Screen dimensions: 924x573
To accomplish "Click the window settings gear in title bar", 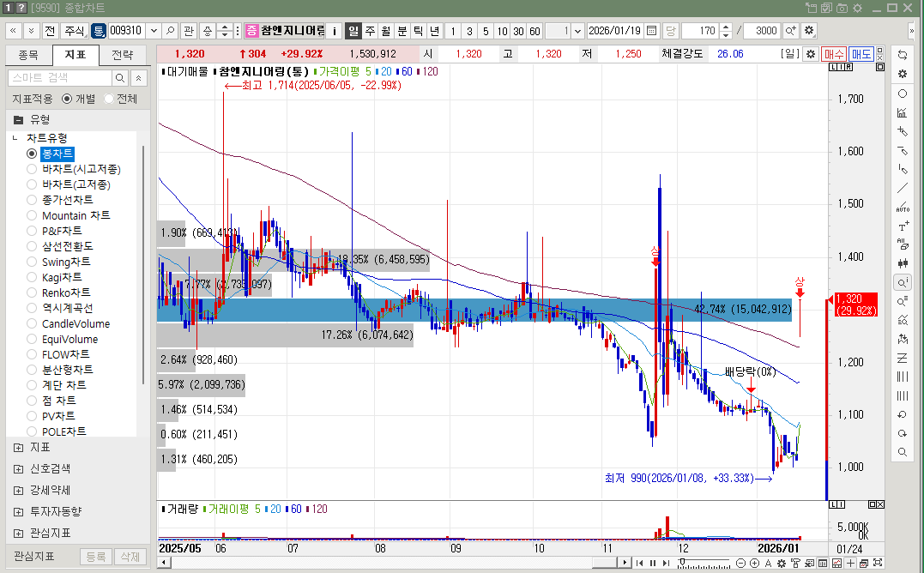I will 857,8.
